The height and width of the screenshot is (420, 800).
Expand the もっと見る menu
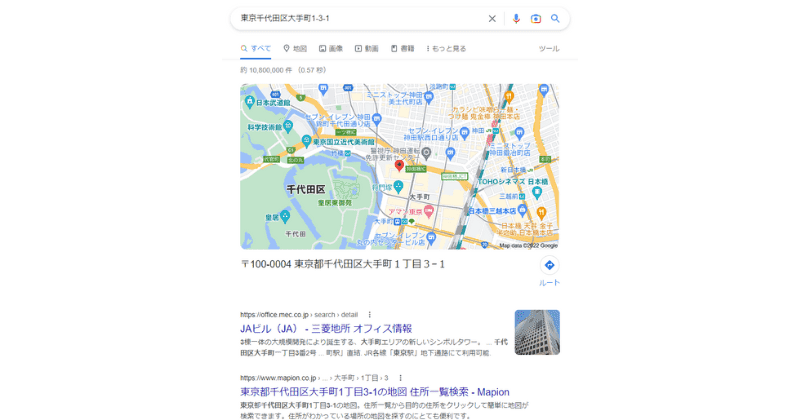pyautogui.click(x=446, y=49)
